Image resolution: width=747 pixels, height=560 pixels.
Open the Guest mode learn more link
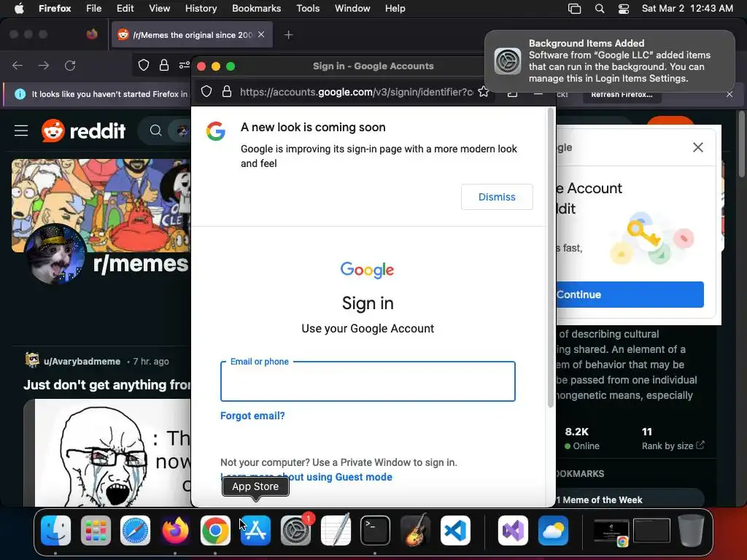(306, 477)
